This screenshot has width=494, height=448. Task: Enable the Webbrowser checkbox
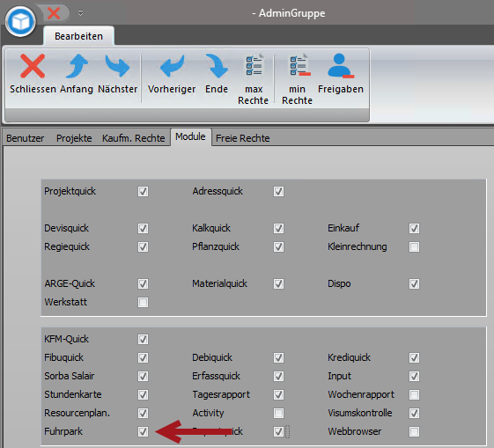tap(414, 431)
